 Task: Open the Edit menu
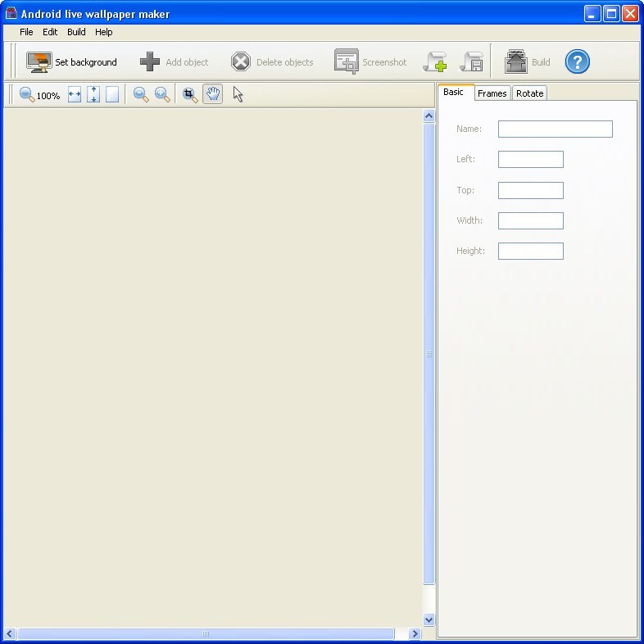(x=50, y=32)
